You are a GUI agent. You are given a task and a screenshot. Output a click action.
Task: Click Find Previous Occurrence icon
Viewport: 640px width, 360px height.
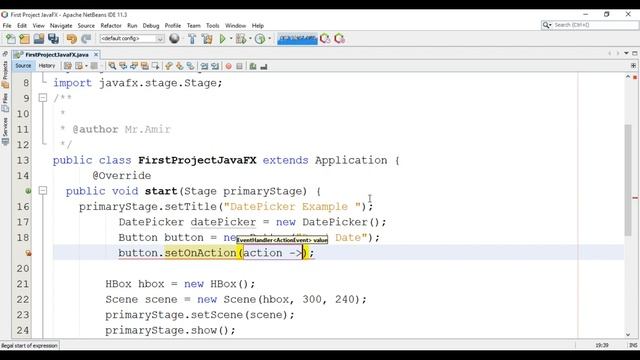[123, 66]
